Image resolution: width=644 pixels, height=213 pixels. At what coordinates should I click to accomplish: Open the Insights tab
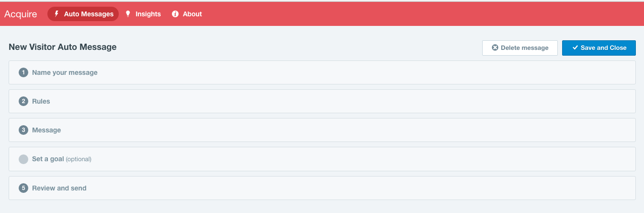(x=148, y=14)
